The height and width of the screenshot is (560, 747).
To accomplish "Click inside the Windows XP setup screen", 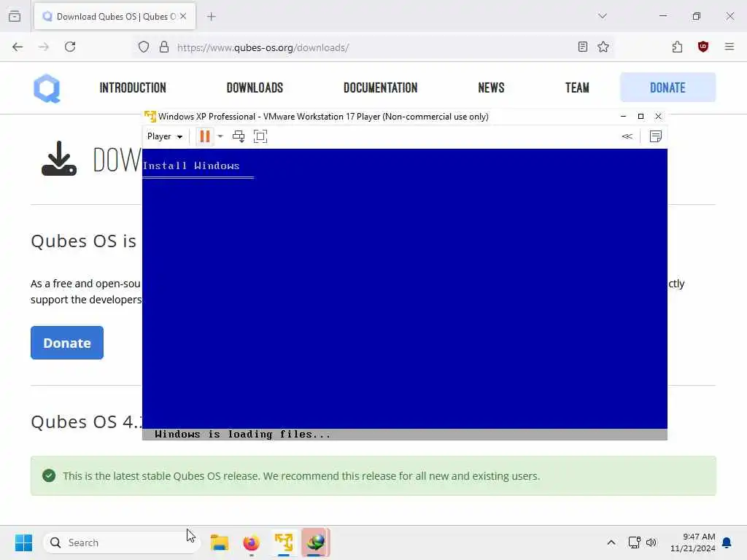I will pos(404,294).
